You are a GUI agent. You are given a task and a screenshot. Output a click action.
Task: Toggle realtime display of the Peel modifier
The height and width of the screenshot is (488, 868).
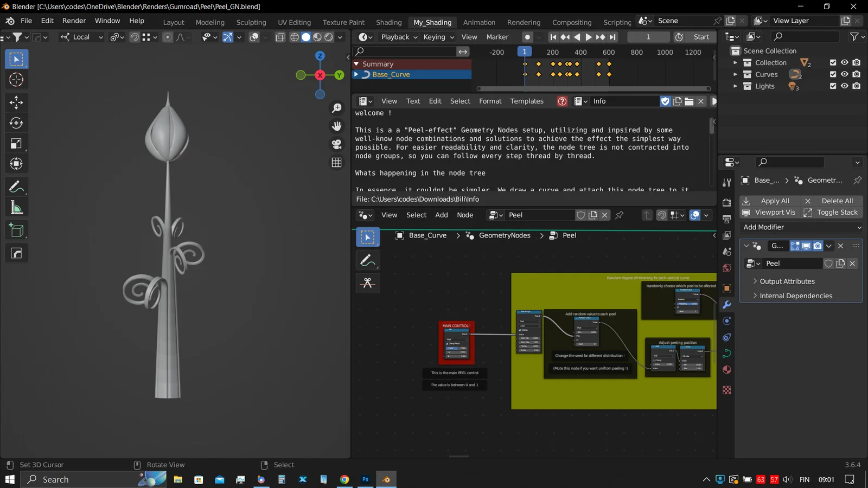point(807,246)
